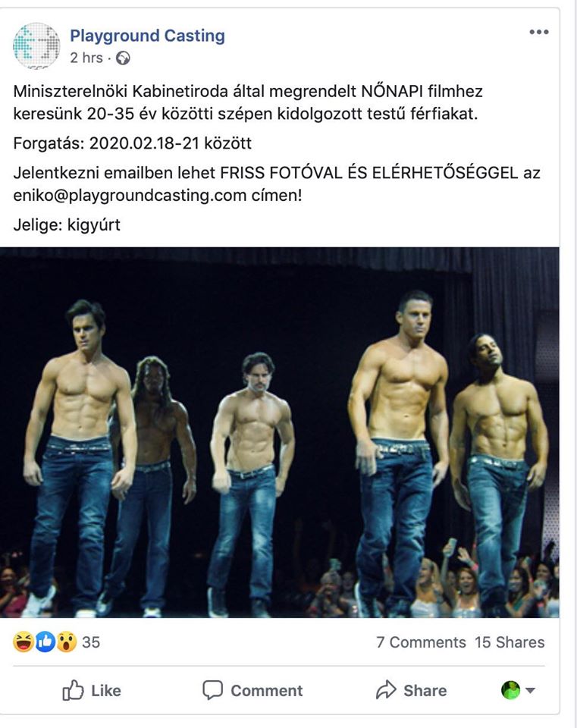Open the Playground Casting page name link
This screenshot has height=728, width=577.
[x=147, y=36]
